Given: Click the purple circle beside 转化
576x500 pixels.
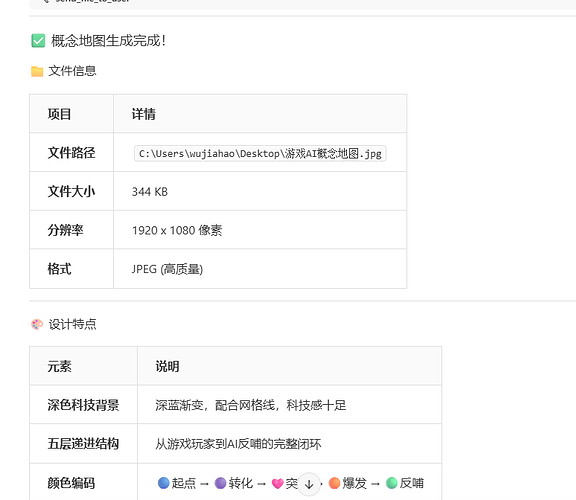Looking at the screenshot, I should click(220, 483).
